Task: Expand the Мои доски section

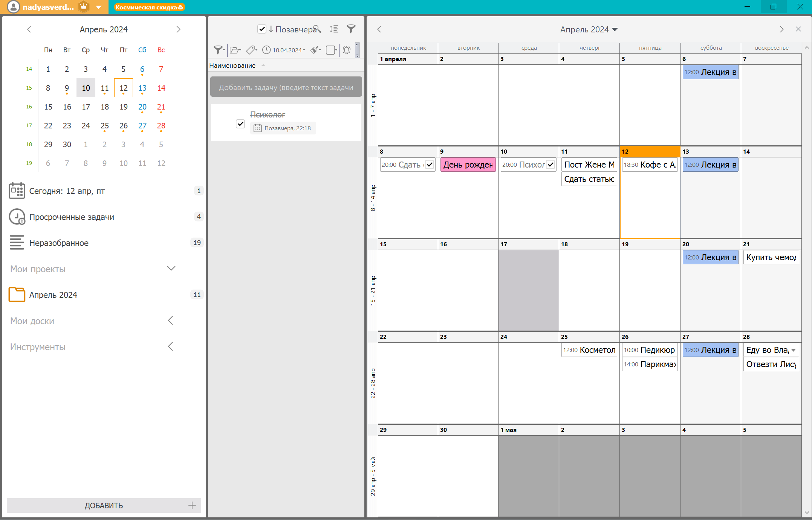Action: (x=170, y=321)
